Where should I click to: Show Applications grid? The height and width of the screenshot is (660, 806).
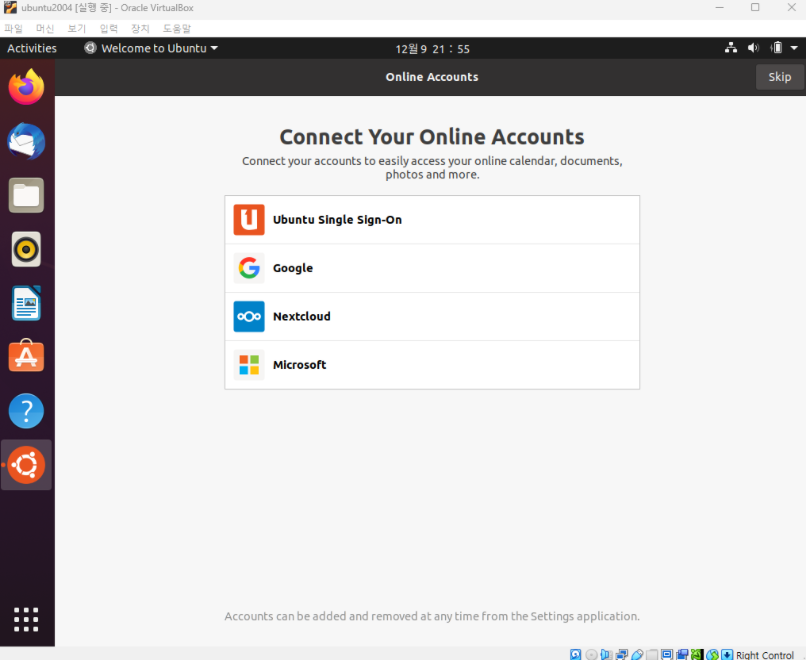point(26,619)
